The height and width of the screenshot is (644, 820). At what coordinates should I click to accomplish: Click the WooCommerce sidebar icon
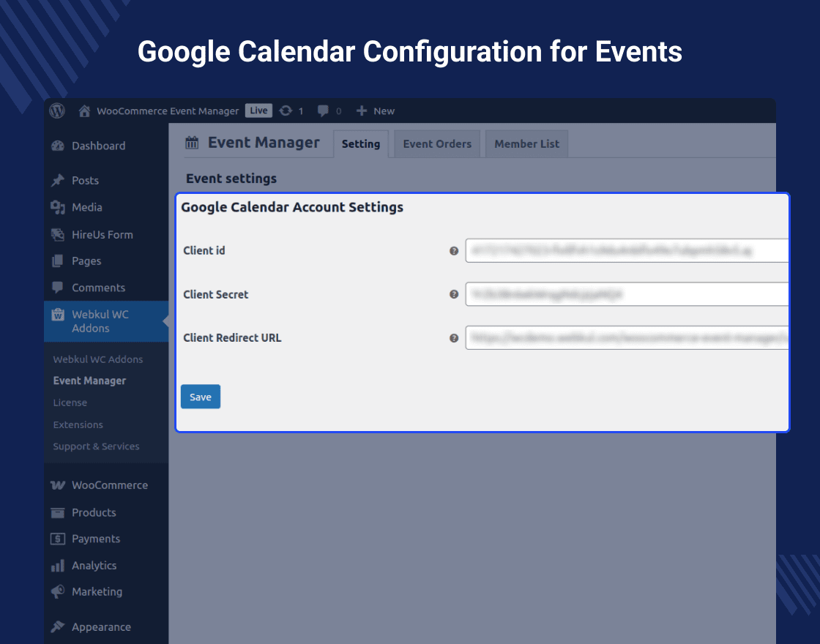coord(57,484)
